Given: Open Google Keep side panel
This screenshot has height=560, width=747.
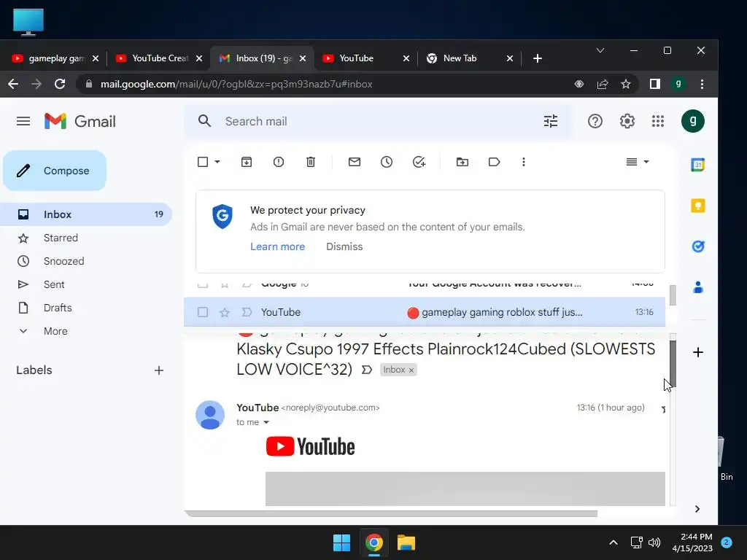Looking at the screenshot, I should pyautogui.click(x=697, y=206).
